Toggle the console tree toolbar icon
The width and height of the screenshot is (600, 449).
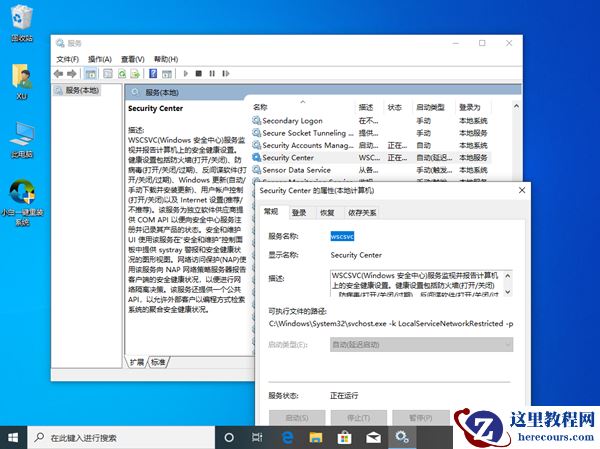coord(90,73)
